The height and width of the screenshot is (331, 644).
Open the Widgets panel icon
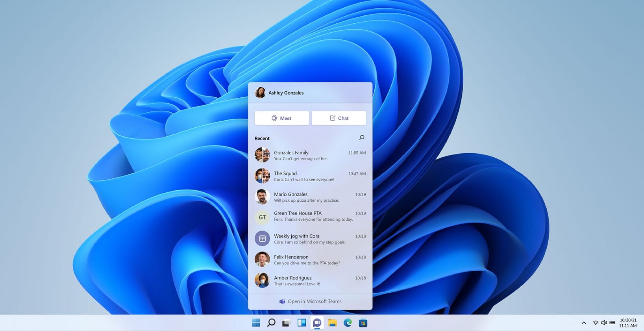click(302, 323)
